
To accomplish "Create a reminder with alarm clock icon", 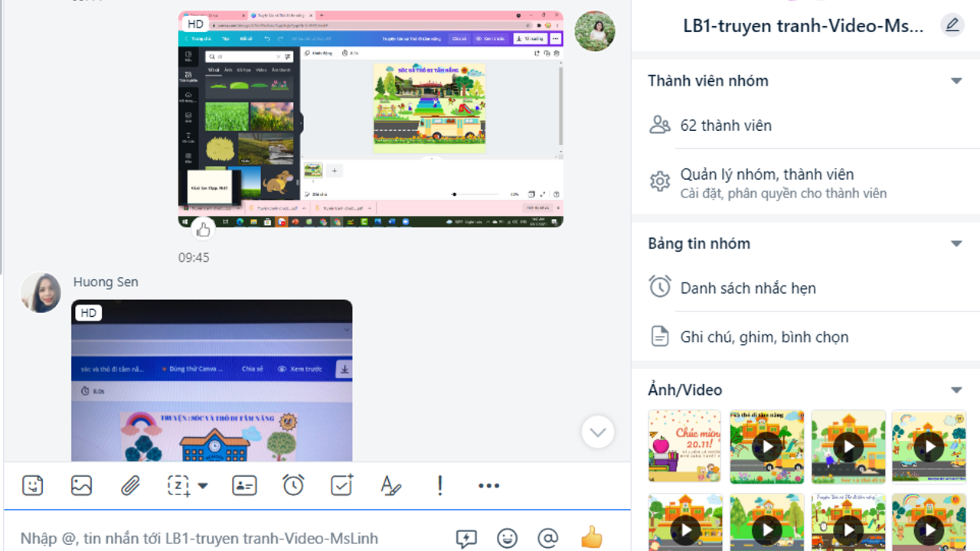I will [x=293, y=485].
